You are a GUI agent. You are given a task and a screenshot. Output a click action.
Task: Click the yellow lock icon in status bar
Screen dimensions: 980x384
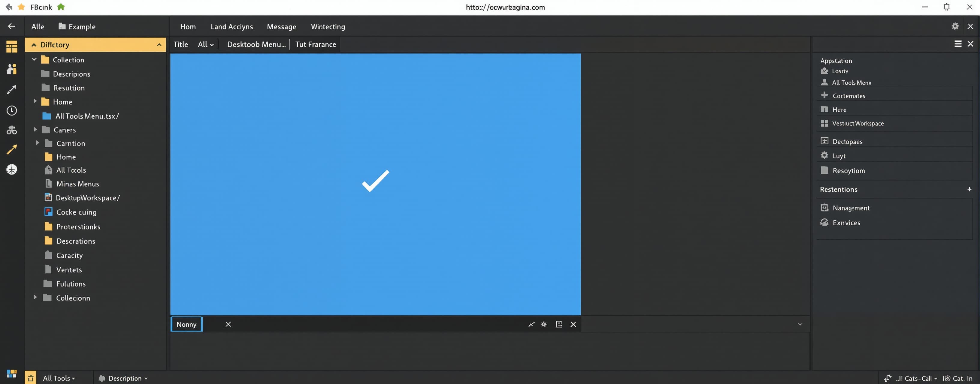[x=30, y=378]
